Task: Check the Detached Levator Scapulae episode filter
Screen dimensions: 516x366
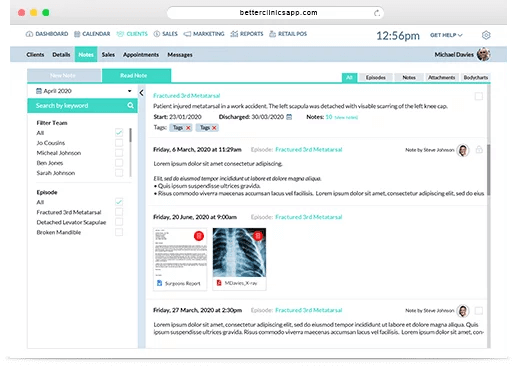Action: pyautogui.click(x=119, y=222)
